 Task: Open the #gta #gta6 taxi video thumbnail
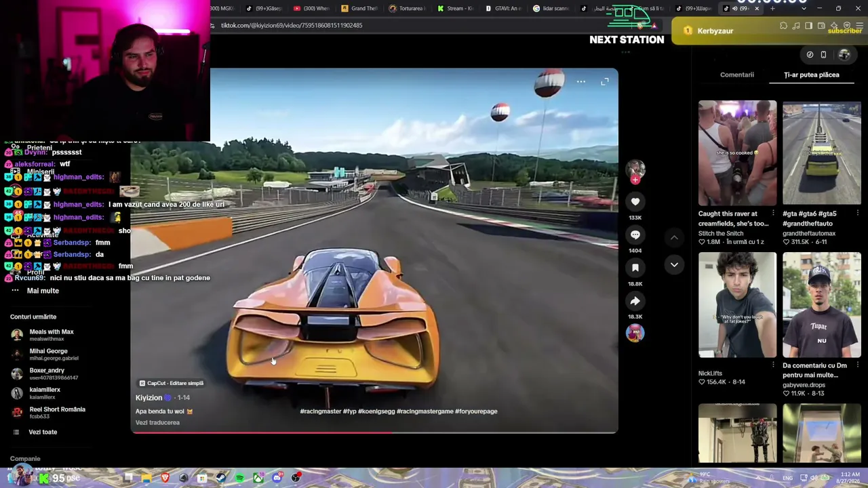click(822, 153)
